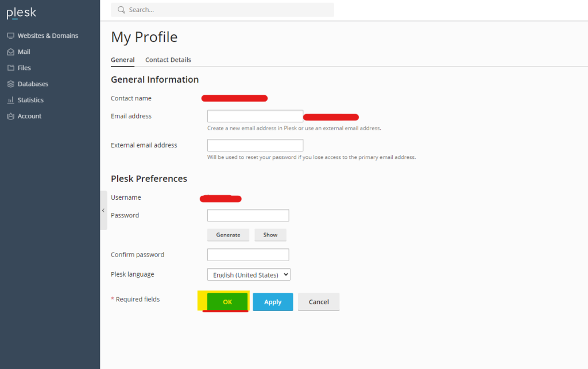Click the search magnifier icon
Viewport: 588px width, 369px height.
coord(121,10)
